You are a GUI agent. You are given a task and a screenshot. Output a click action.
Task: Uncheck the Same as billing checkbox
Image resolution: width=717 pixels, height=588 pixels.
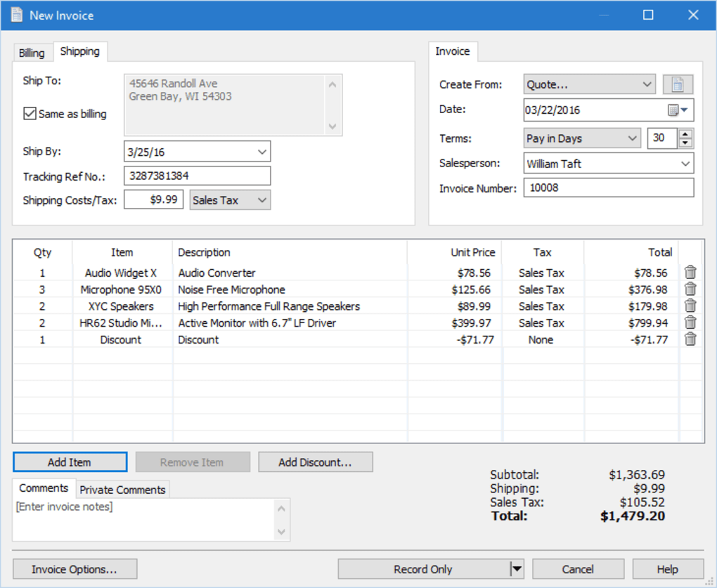point(29,113)
